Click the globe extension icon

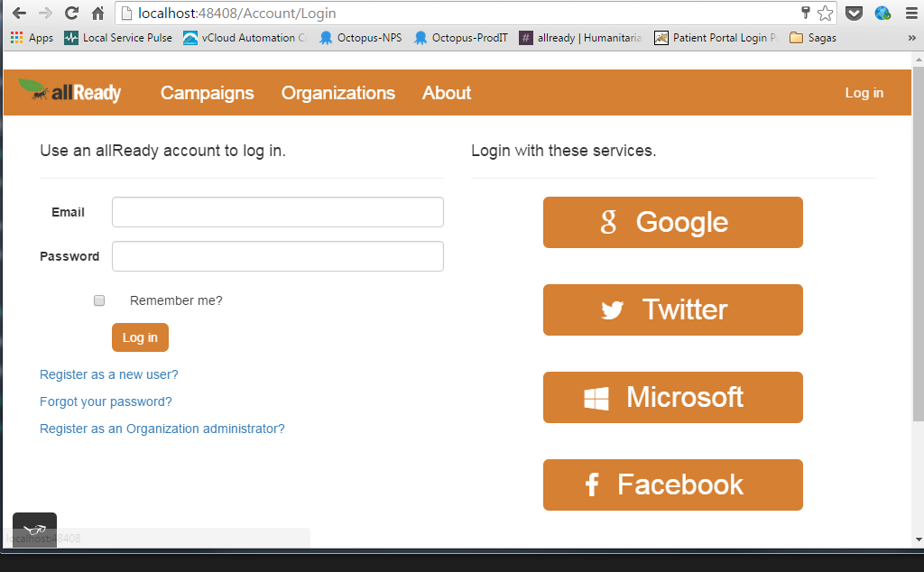click(882, 13)
